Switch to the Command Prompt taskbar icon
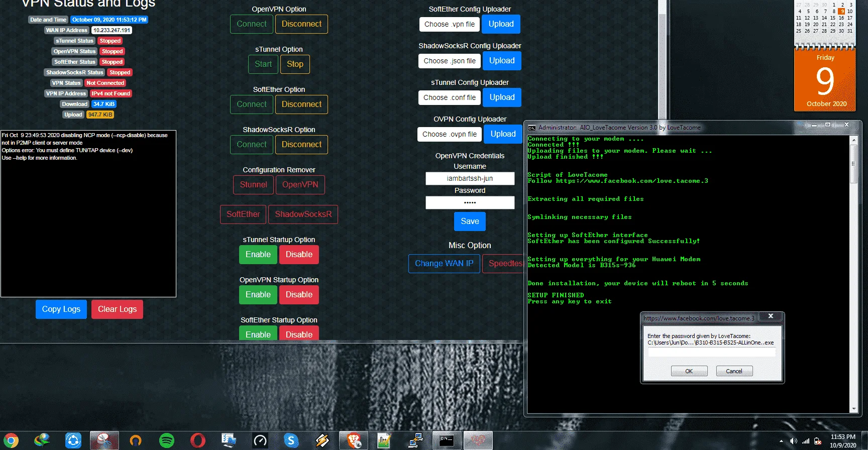Screen dimensions: 868x450 (x=447, y=440)
